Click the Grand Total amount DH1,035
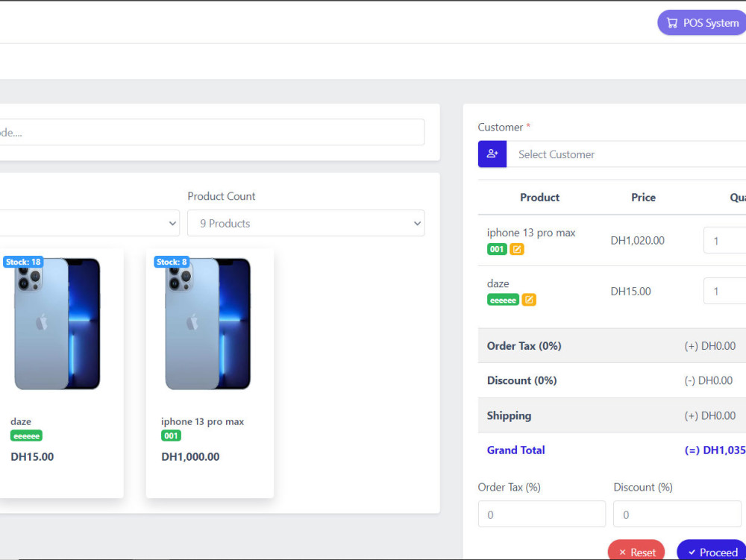 click(x=715, y=450)
